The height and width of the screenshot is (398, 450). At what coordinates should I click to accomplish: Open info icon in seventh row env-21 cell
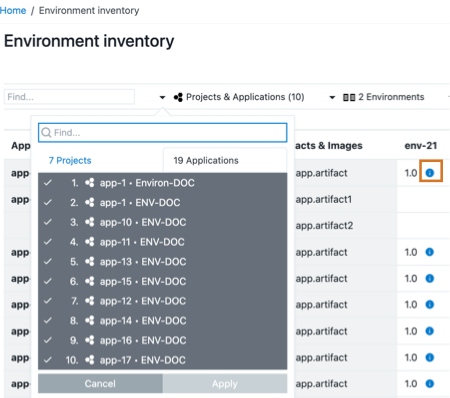click(x=430, y=331)
